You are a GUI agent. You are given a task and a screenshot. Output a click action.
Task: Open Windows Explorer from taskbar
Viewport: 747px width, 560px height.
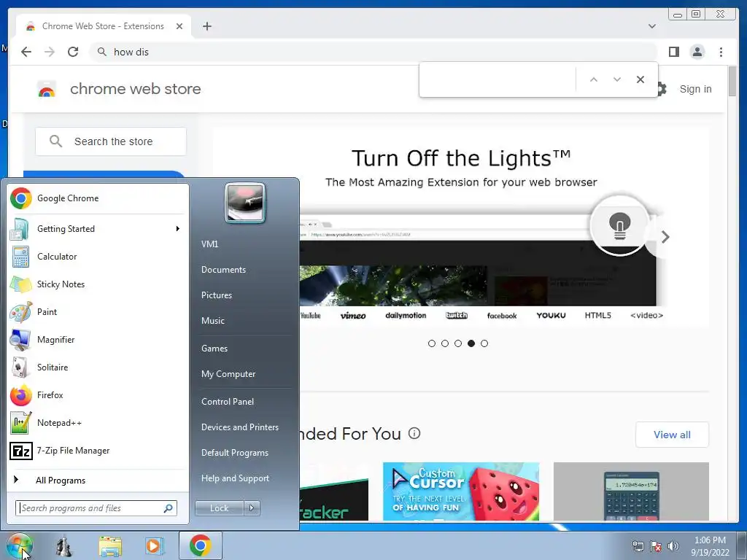coord(110,546)
